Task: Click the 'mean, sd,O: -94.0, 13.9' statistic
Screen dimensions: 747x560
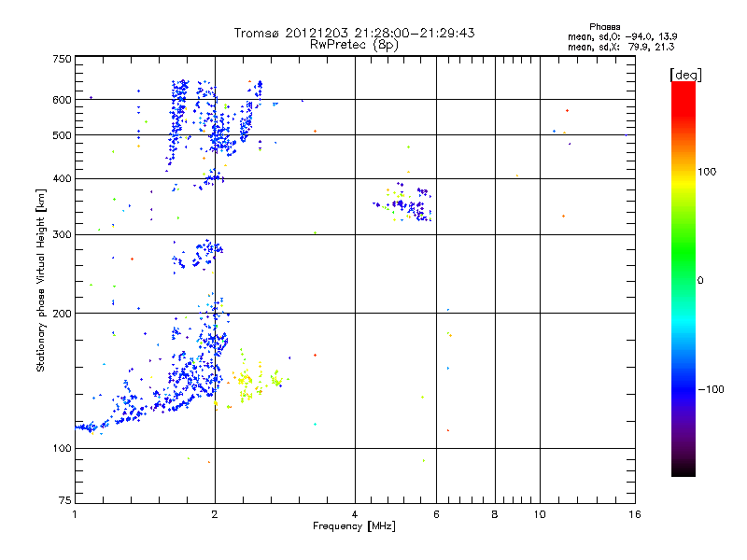Action: 622,36
